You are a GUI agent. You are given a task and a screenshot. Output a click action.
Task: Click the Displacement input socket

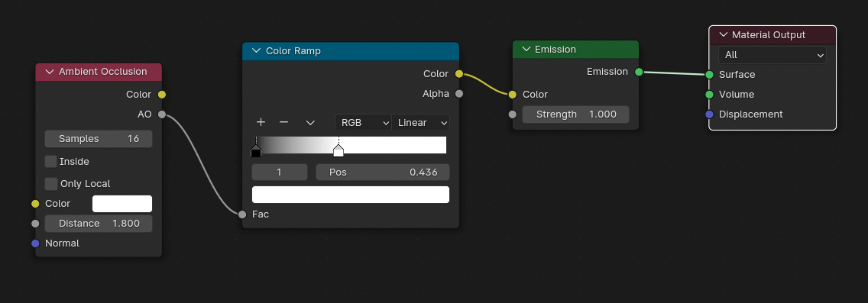pos(709,114)
